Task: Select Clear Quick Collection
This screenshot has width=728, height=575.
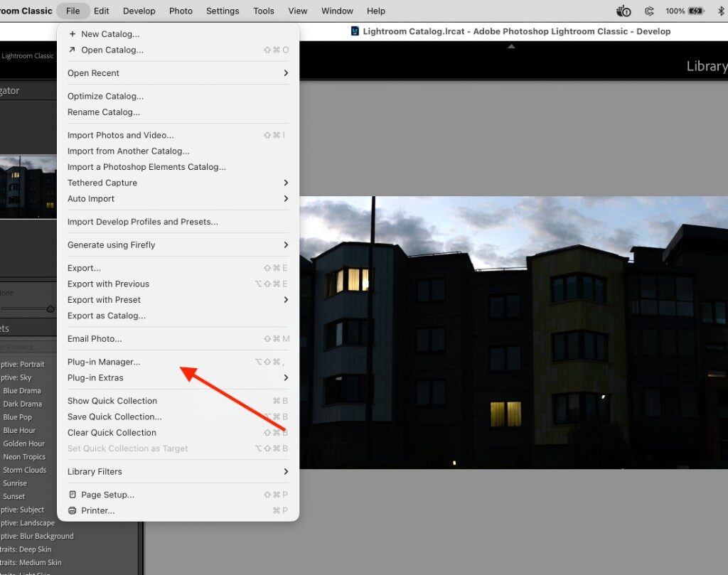Action: pyautogui.click(x=178, y=433)
